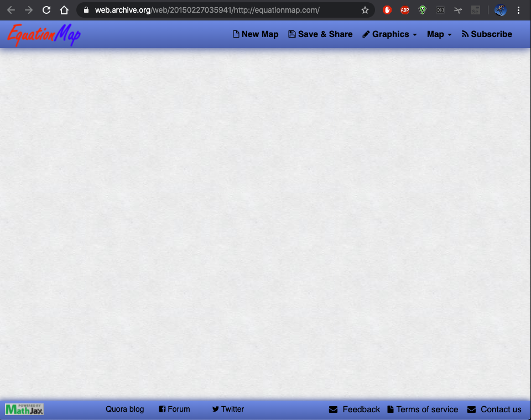The width and height of the screenshot is (531, 420).
Task: Go to the browser home page
Action: click(x=64, y=10)
